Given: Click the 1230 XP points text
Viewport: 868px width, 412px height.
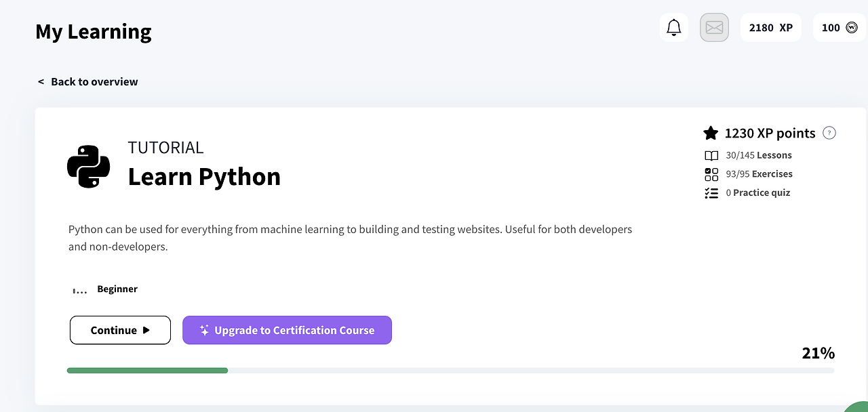Looking at the screenshot, I should coord(770,133).
